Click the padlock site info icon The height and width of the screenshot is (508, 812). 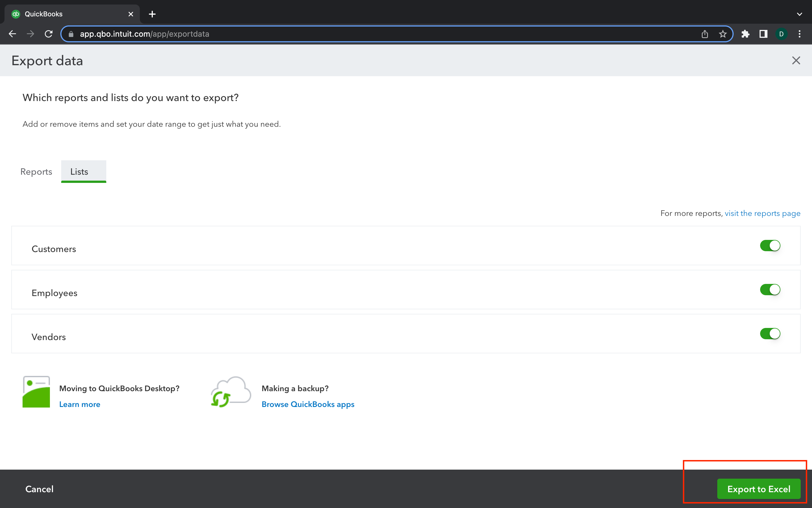pyautogui.click(x=71, y=34)
